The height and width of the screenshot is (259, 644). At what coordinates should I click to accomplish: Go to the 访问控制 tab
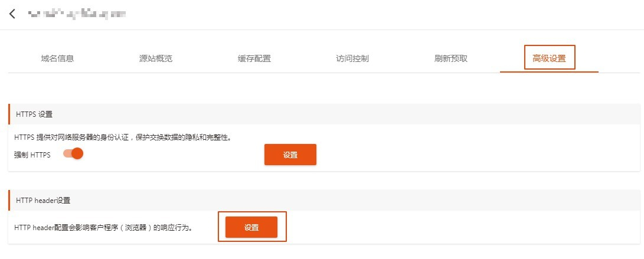pyautogui.click(x=352, y=58)
